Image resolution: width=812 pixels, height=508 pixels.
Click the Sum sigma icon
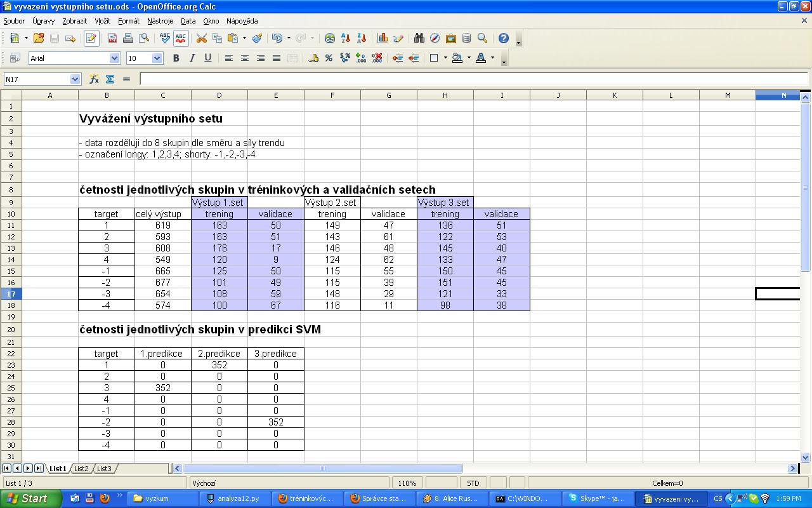pos(110,79)
